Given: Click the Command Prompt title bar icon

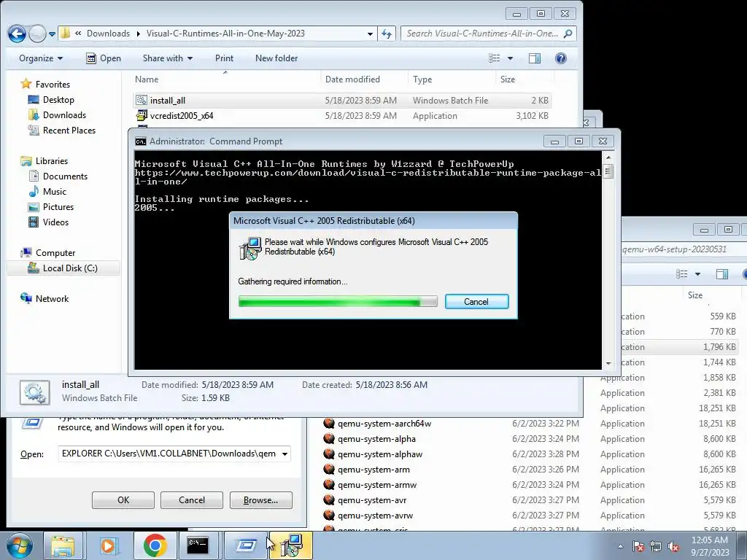Looking at the screenshot, I should 141,141.
